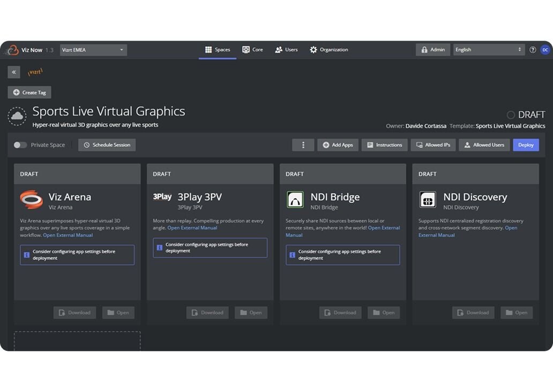Open the English language dropdown
553x392 pixels.
click(x=488, y=50)
